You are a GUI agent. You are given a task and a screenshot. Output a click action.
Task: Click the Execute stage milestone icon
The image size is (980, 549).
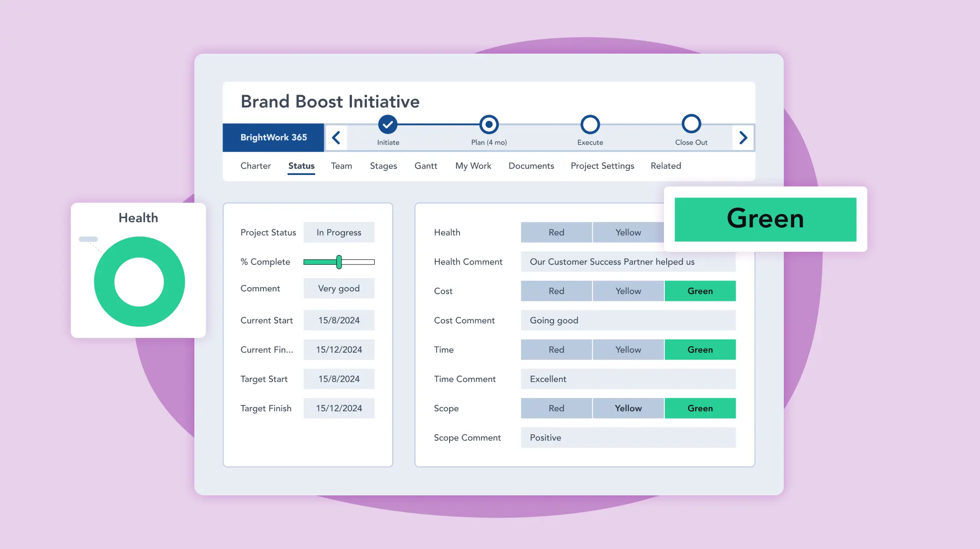(x=590, y=124)
